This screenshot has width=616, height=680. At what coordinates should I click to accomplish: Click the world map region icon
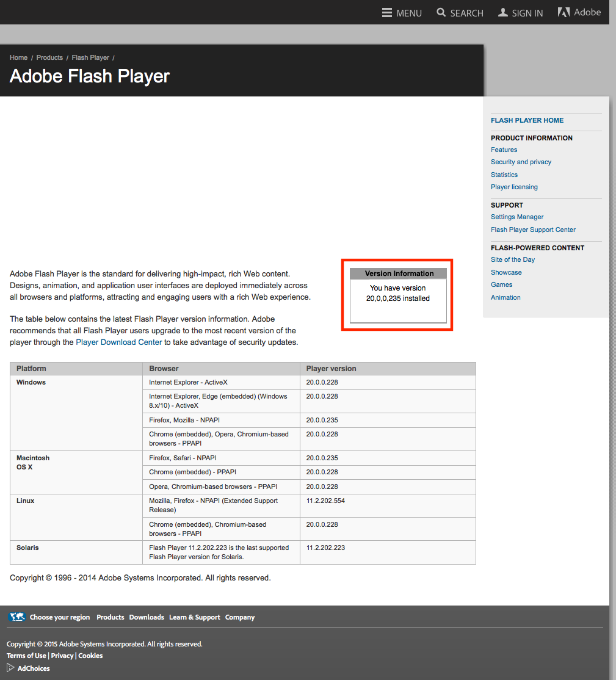(17, 617)
